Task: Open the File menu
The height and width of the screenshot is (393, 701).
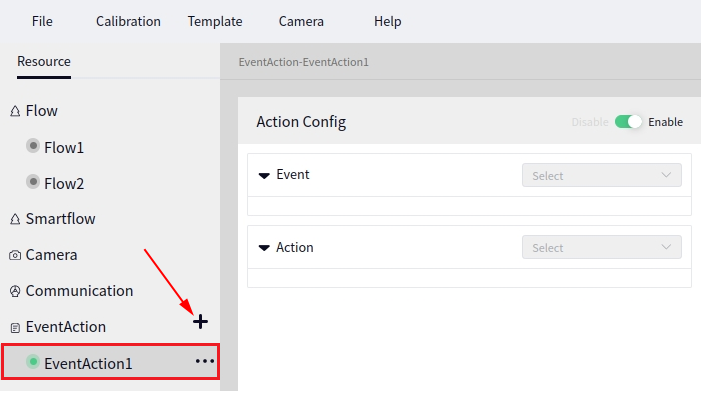Action: [x=42, y=21]
